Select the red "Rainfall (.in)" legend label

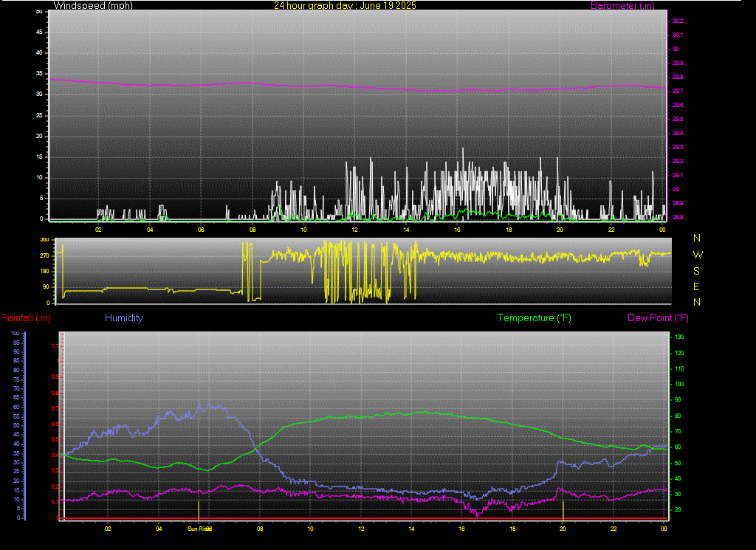(x=26, y=317)
